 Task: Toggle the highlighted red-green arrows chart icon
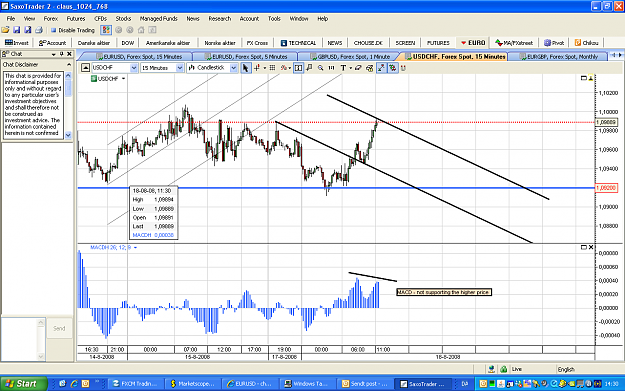(x=393, y=68)
